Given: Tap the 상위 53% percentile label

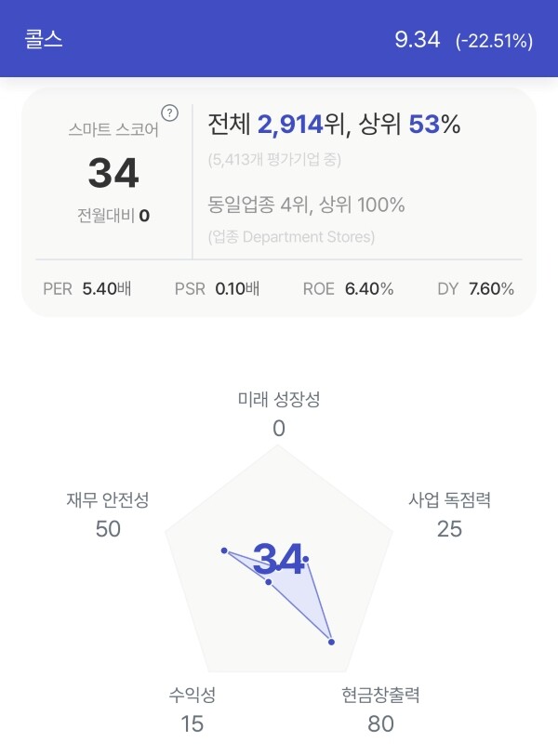Looking at the screenshot, I should click(x=409, y=124).
